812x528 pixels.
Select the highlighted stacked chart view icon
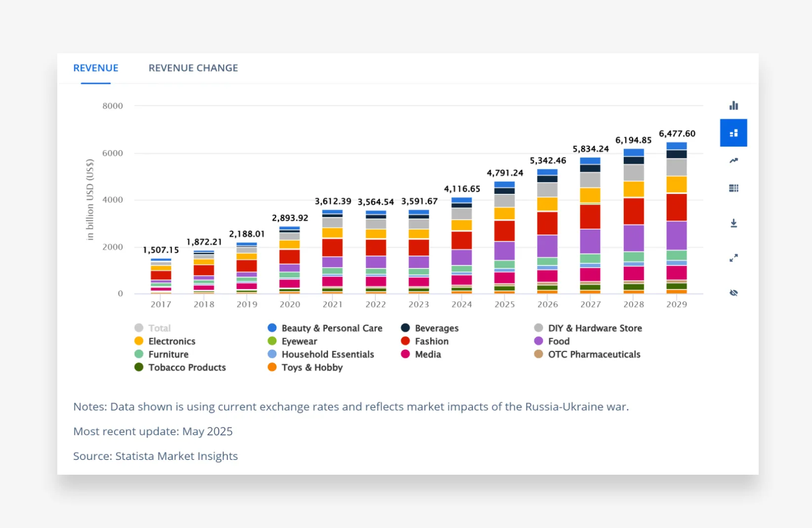click(x=733, y=133)
